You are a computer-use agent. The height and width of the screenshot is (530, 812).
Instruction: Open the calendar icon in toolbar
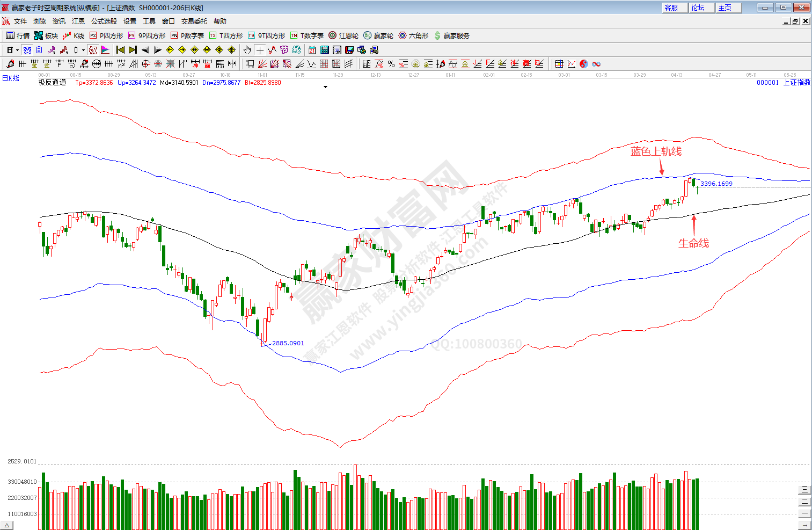(312, 50)
